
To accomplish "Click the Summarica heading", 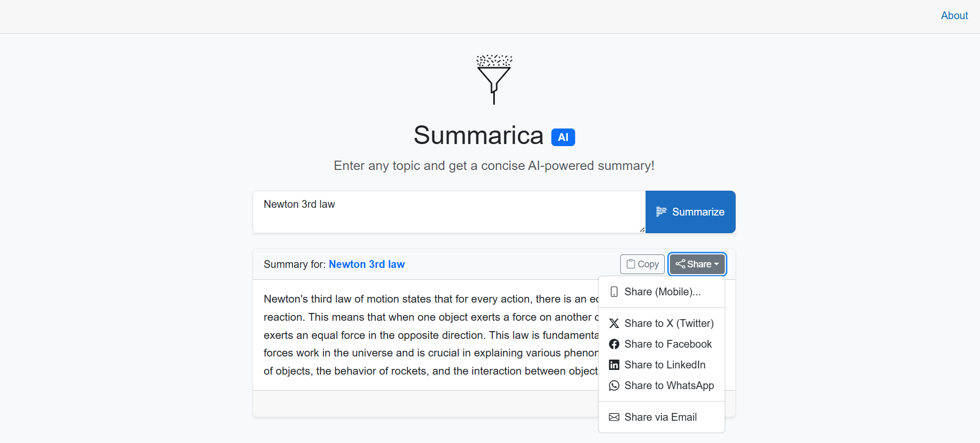I will click(x=478, y=135).
